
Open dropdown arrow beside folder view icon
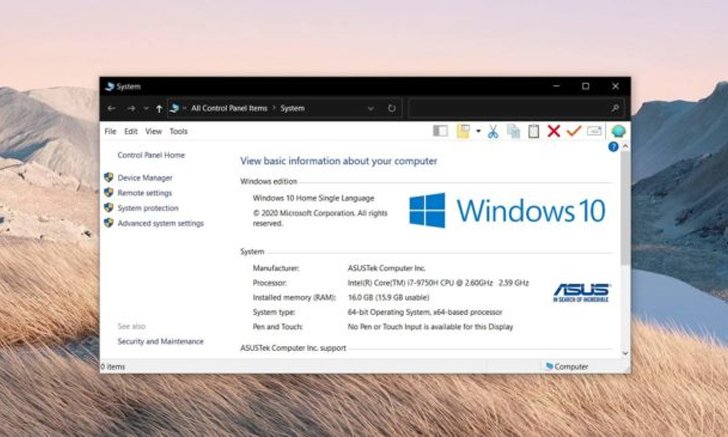pyautogui.click(x=478, y=131)
